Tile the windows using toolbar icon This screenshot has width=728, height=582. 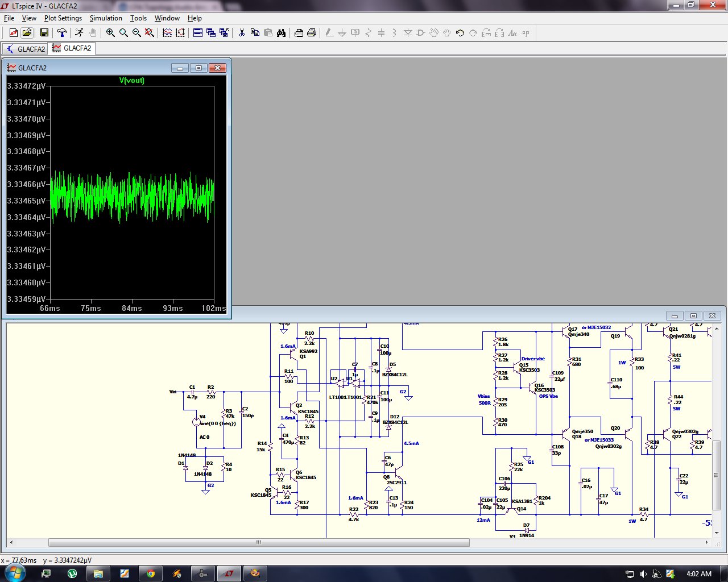pos(198,33)
